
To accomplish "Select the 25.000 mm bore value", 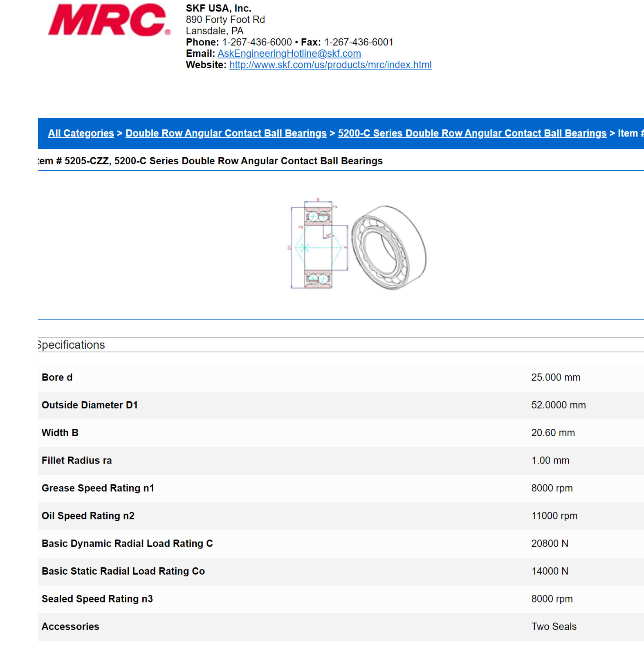I will tap(556, 378).
